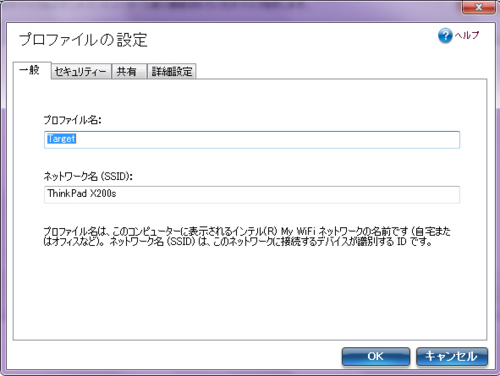The height and width of the screenshot is (376, 500).
Task: Click the description paragraph about My WiFi
Action: pyautogui.click(x=247, y=236)
